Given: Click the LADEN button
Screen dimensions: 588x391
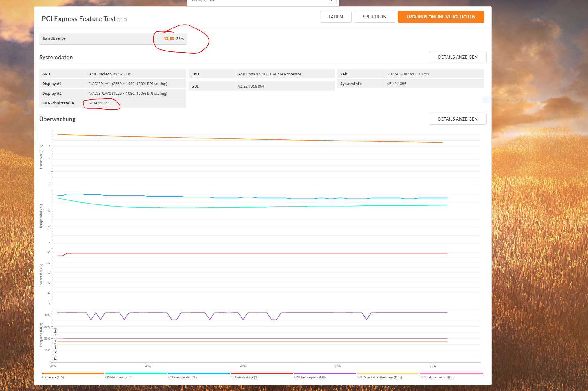Looking at the screenshot, I should 335,17.
